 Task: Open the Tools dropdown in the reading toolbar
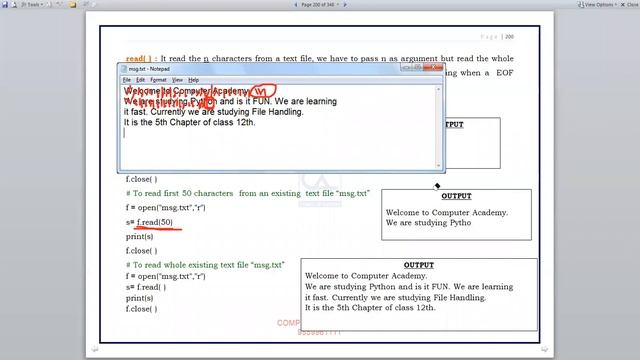32,4
